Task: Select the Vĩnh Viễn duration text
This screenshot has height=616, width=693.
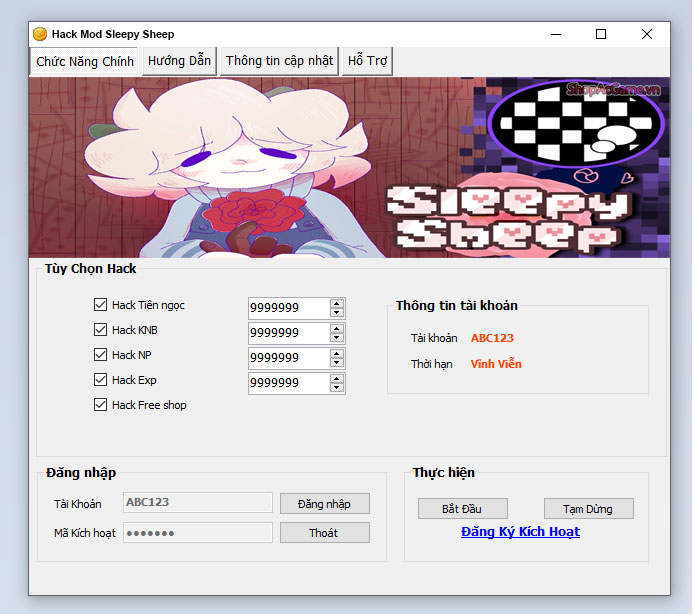Action: (x=496, y=364)
